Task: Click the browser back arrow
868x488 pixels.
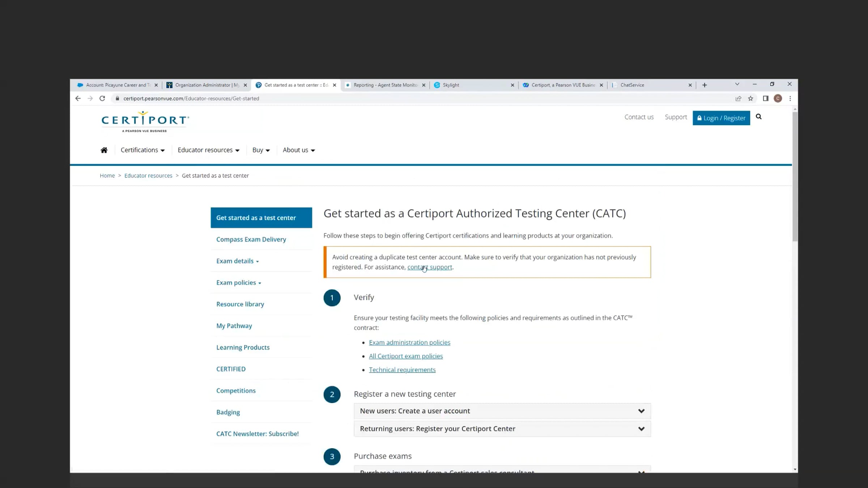Action: [x=78, y=98]
